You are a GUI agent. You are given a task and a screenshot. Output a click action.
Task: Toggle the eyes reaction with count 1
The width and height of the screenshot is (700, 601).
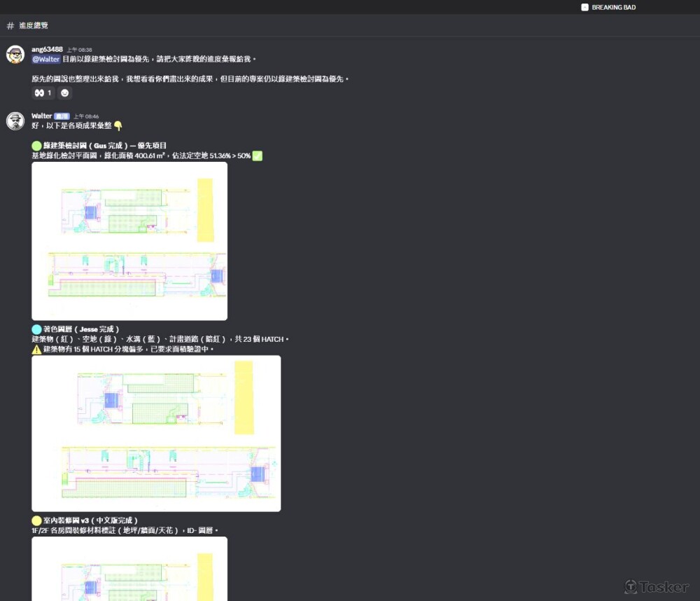point(43,92)
